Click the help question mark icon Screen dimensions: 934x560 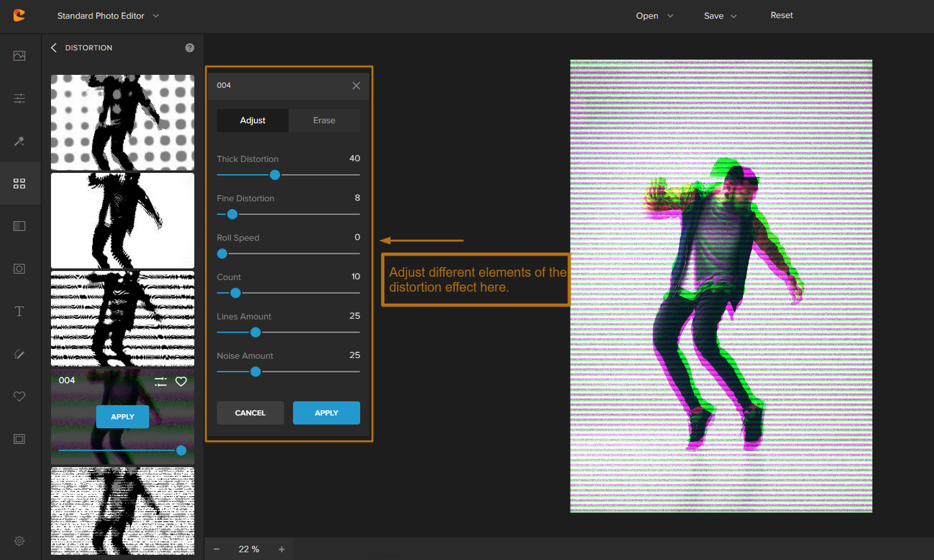tap(189, 48)
